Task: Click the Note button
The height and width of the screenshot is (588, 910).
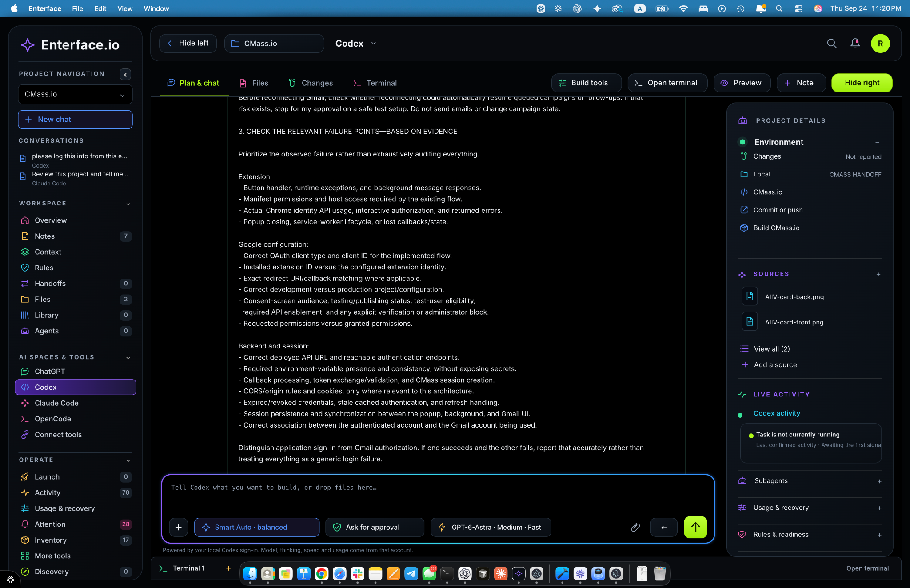Action: click(801, 83)
